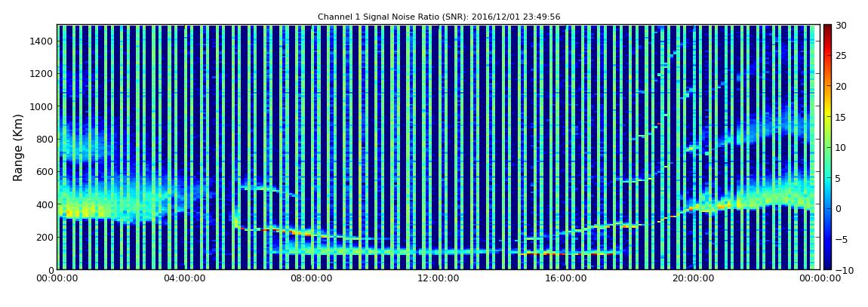The height and width of the screenshot is (307, 868).
Task: Click the 'Range (Km)' y-axis label
Action: coord(18,148)
